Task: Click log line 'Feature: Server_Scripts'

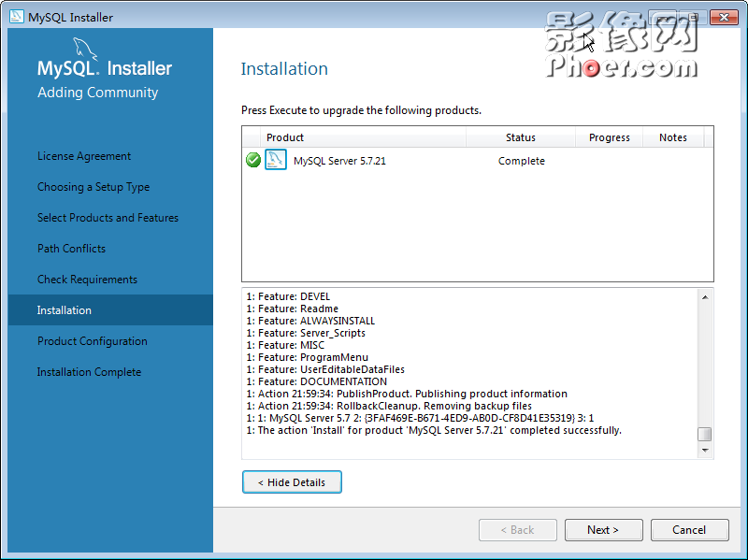Action: pyautogui.click(x=306, y=333)
